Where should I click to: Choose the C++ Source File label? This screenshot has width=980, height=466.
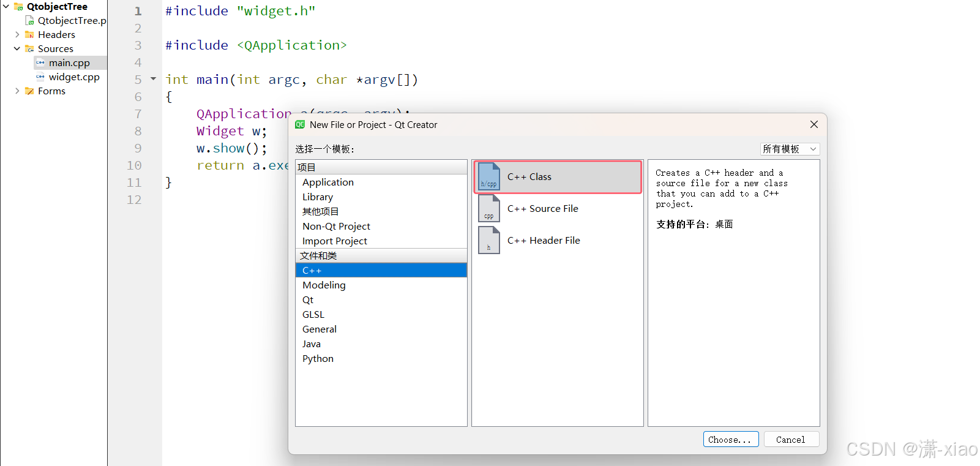coord(543,208)
